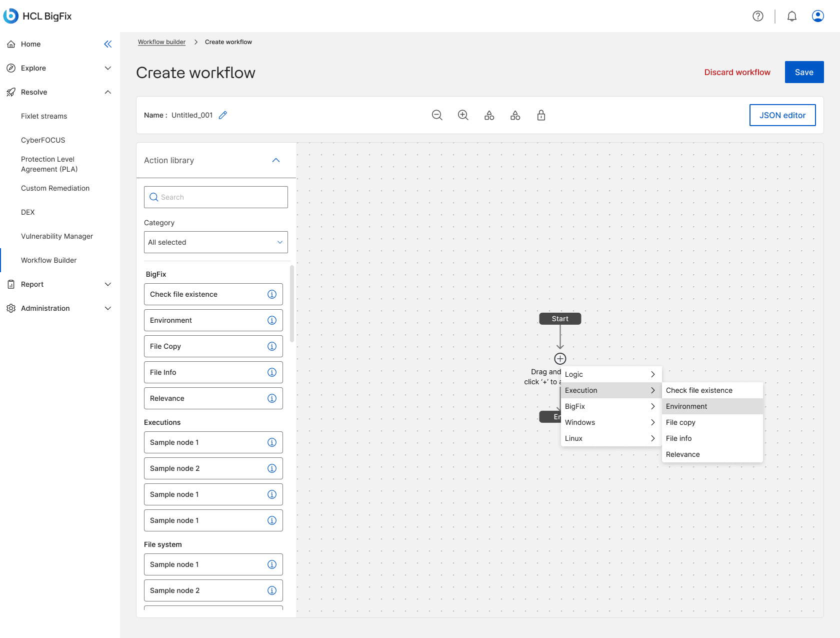Open CyberFOCUS in sidebar

click(43, 140)
